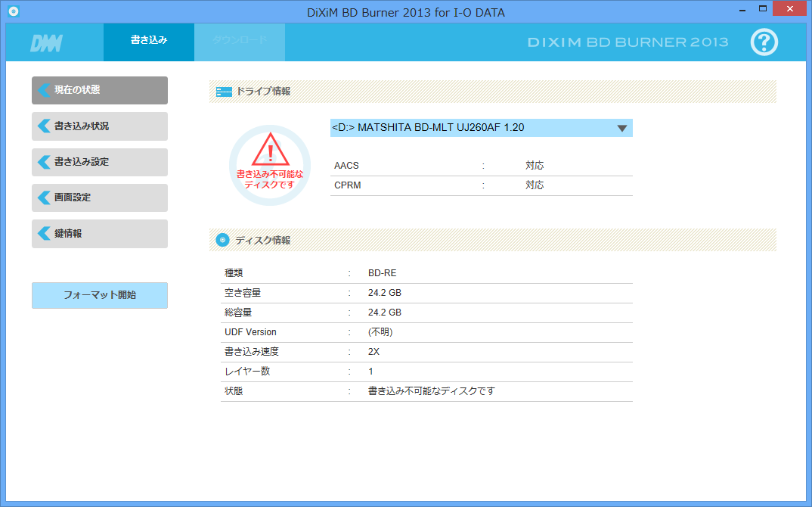Click the UDF Version label

[251, 332]
